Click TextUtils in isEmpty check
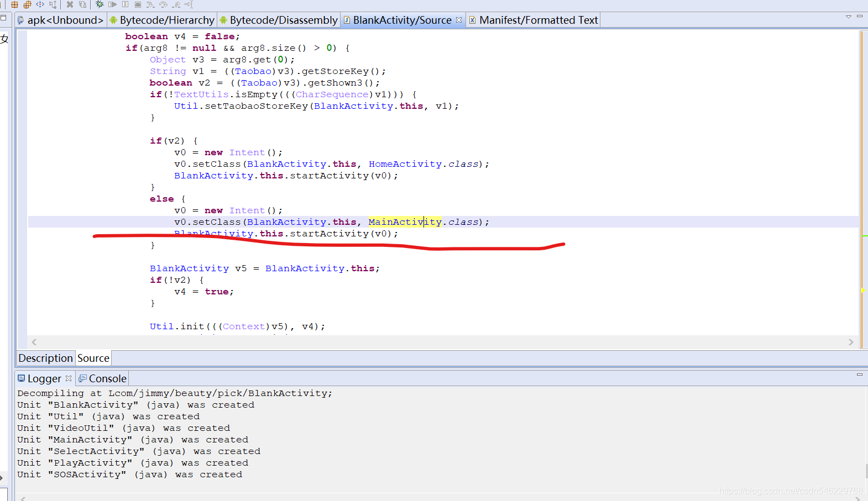Image resolution: width=868 pixels, height=501 pixels. pyautogui.click(x=201, y=94)
